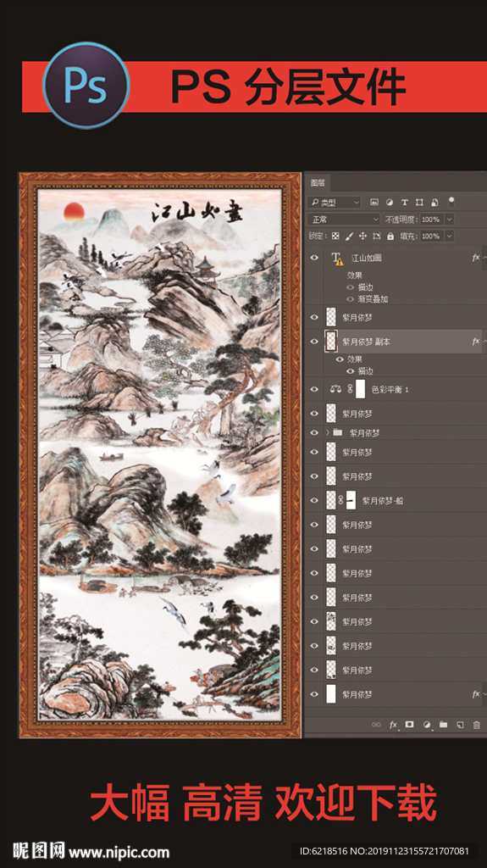The width and height of the screenshot is (487, 868).
Task: Hide the 紫月依梦 layer group
Action: (x=315, y=432)
